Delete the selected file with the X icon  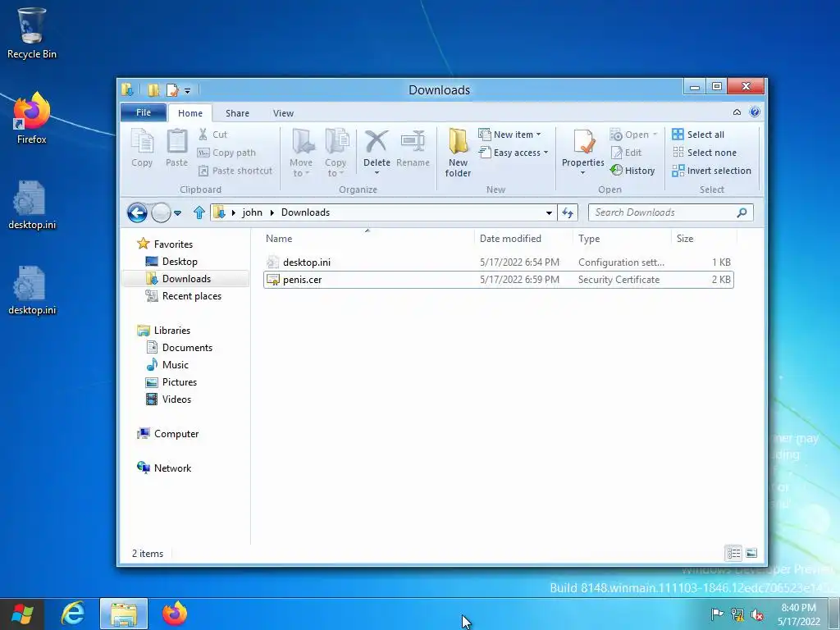click(377, 143)
